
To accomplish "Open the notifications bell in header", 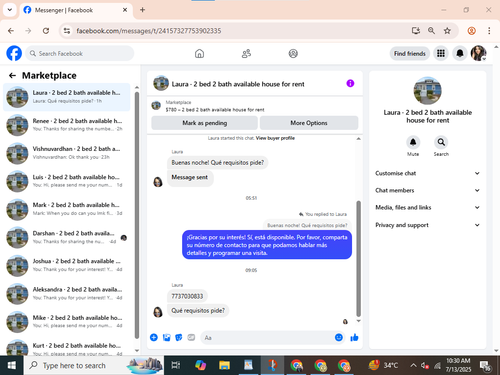I will click(460, 53).
